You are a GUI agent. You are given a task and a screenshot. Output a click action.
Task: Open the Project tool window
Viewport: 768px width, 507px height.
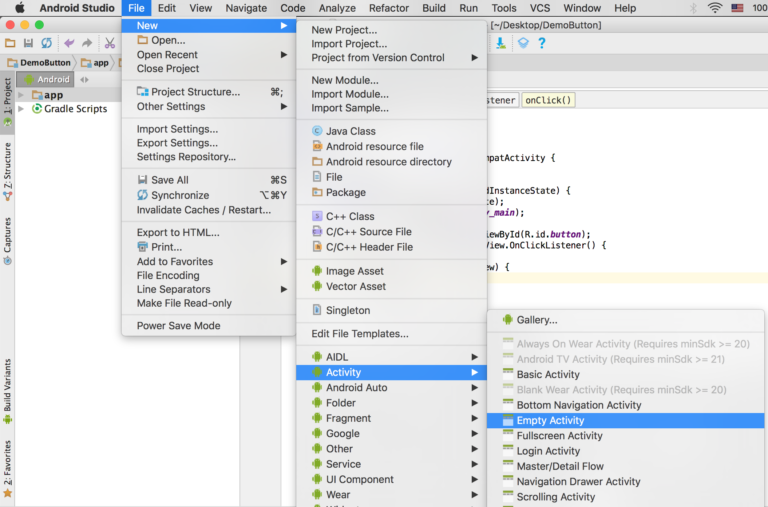pyautogui.click(x=7, y=101)
